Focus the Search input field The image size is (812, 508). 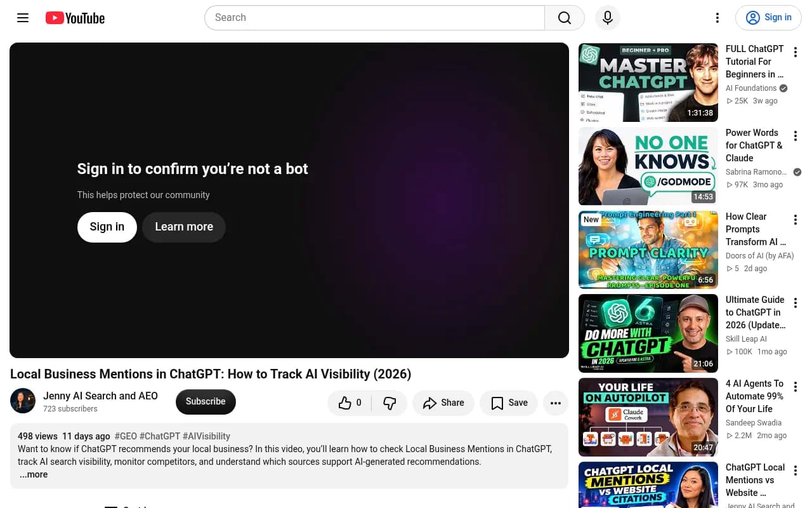(375, 18)
